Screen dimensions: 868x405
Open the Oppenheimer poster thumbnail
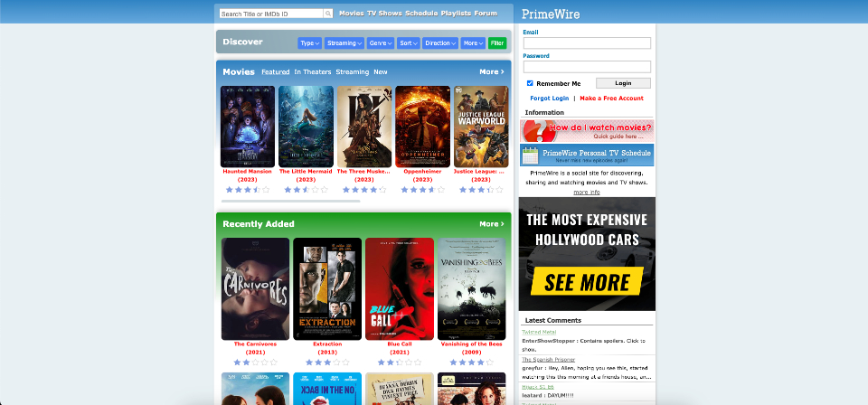point(423,127)
